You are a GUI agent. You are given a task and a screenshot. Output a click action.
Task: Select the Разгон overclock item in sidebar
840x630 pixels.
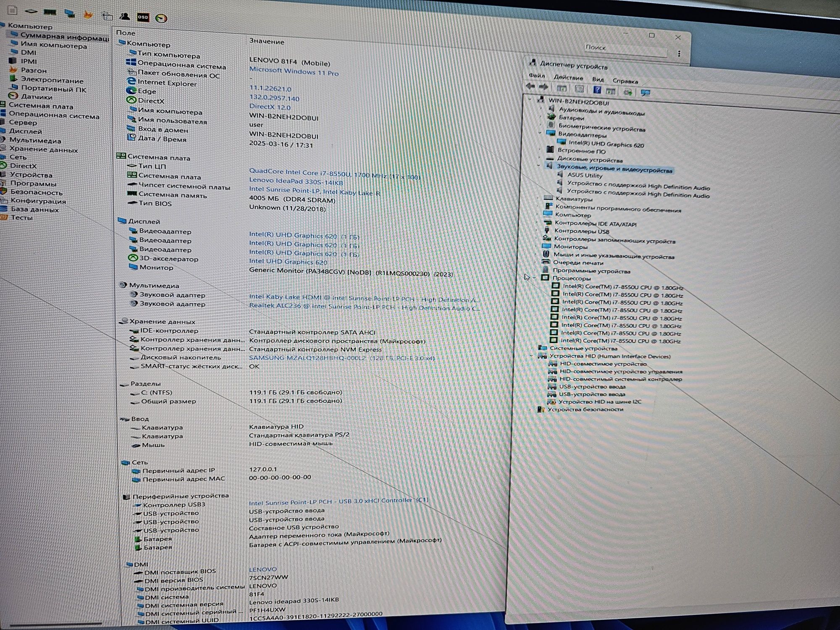coord(34,71)
